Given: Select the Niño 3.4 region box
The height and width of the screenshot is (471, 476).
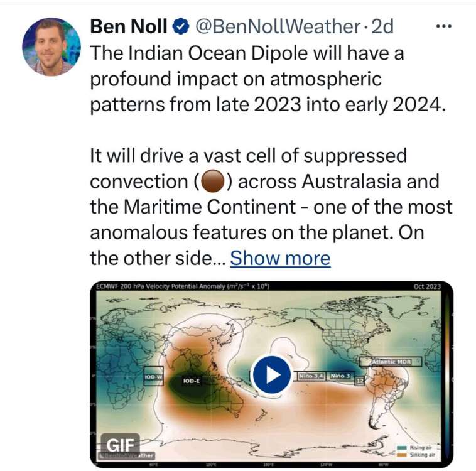Looking at the screenshot, I should click(310, 376).
